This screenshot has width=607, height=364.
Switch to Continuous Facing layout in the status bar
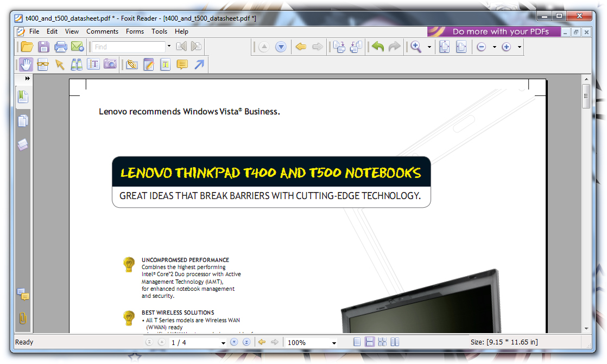coord(382,342)
